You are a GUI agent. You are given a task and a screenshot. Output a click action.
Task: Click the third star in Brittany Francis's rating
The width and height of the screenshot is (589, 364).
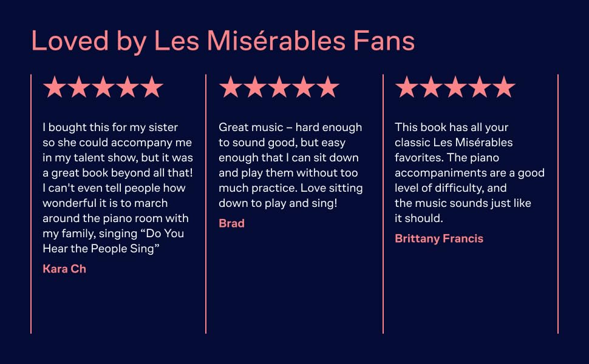(455, 87)
